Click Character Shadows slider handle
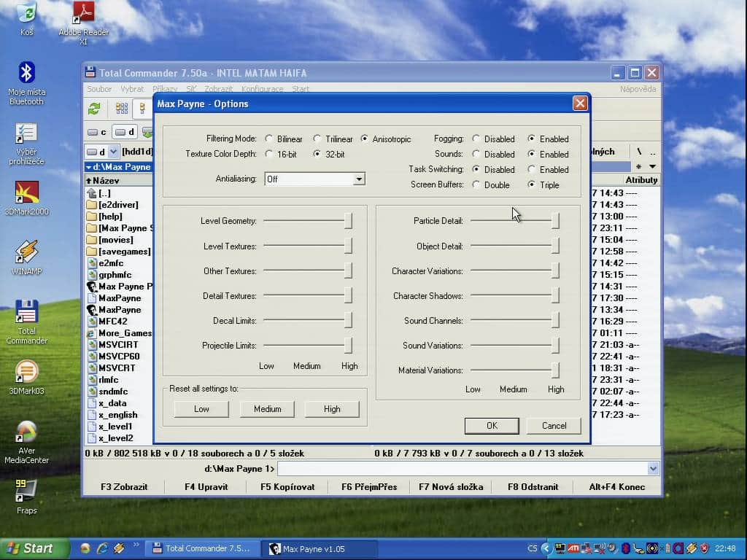Viewport: 747px width, 560px height. click(555, 296)
